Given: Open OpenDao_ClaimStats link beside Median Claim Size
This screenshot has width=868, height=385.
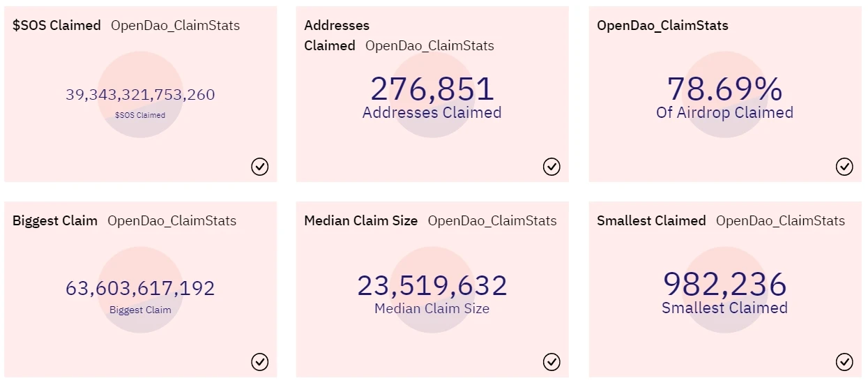Looking at the screenshot, I should click(x=492, y=221).
